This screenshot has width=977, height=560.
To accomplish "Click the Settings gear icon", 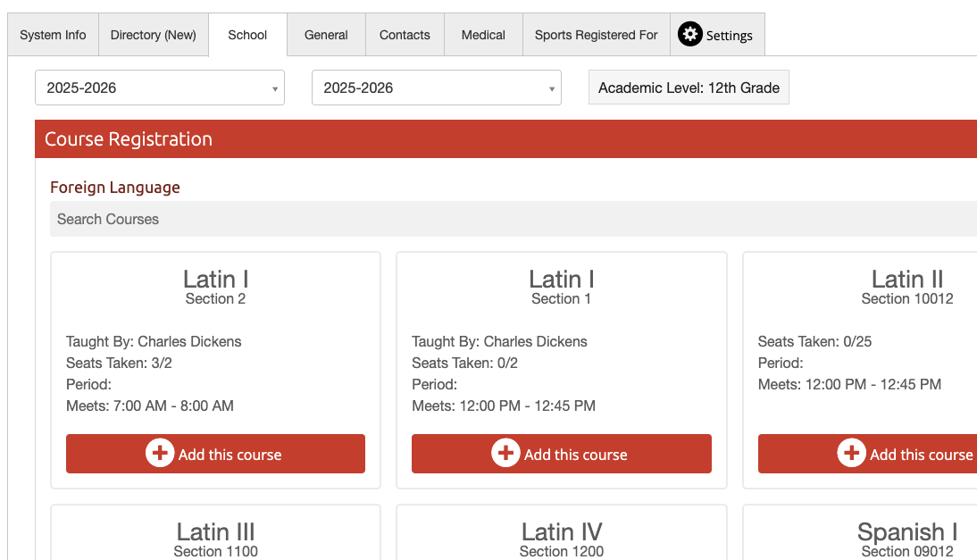I will click(689, 34).
